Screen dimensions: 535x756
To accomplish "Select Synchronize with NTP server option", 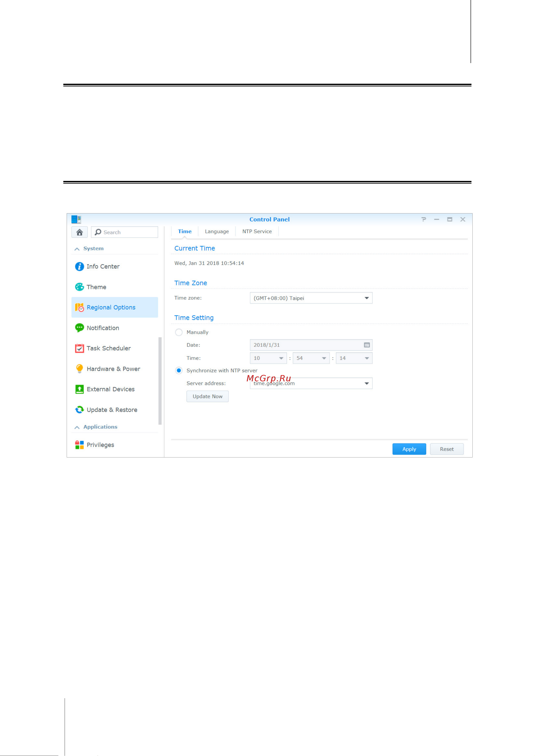I will (179, 371).
